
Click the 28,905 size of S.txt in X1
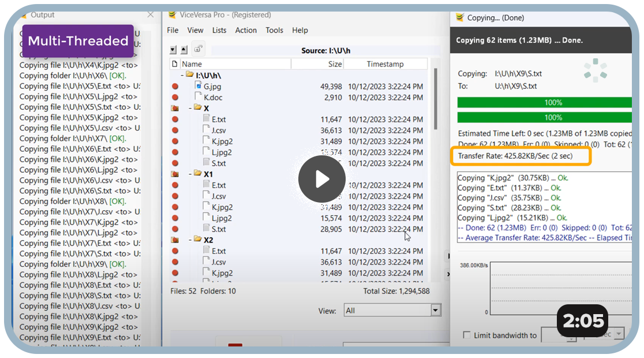(331, 229)
